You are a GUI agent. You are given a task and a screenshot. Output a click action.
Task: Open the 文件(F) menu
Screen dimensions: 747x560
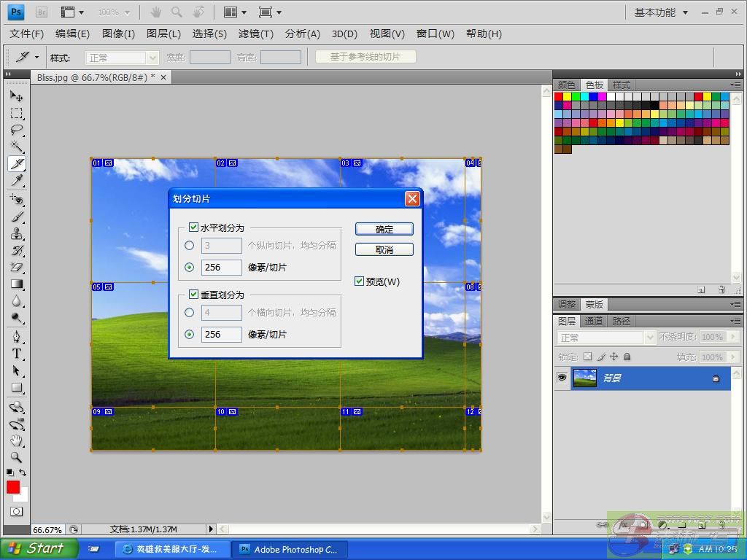pyautogui.click(x=27, y=34)
